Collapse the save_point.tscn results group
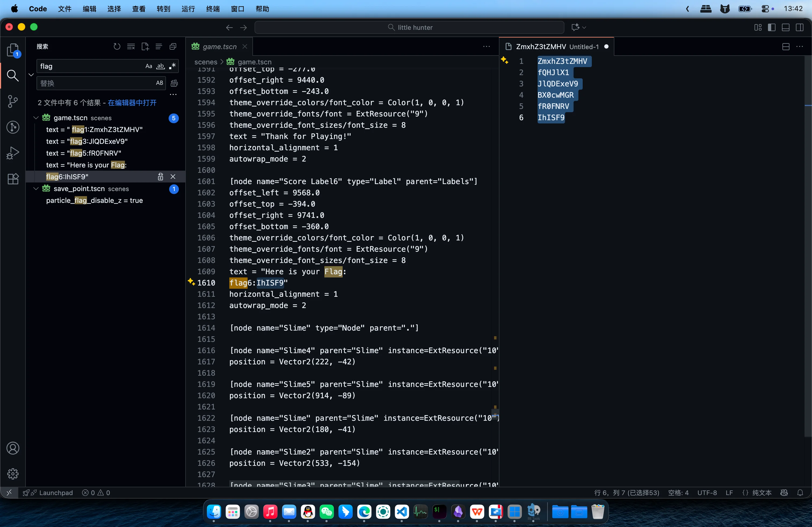This screenshot has height=527, width=812. [36, 189]
